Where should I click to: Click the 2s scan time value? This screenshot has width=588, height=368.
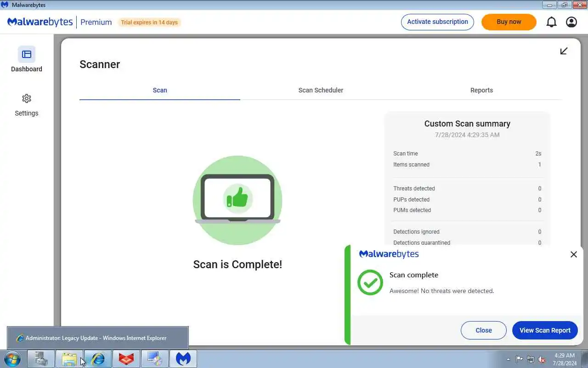(x=538, y=154)
